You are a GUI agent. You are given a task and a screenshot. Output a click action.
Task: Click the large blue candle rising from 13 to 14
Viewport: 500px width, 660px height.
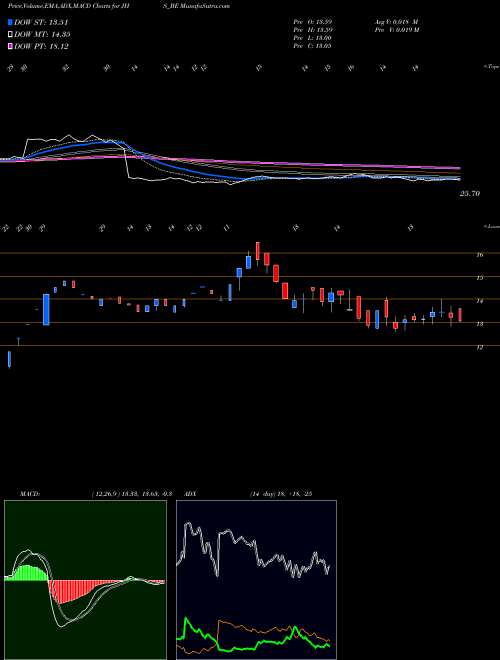(46, 310)
